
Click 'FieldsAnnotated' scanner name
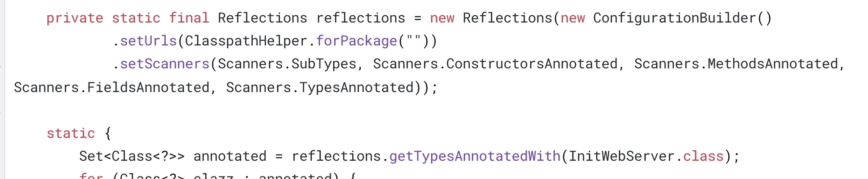point(148,88)
